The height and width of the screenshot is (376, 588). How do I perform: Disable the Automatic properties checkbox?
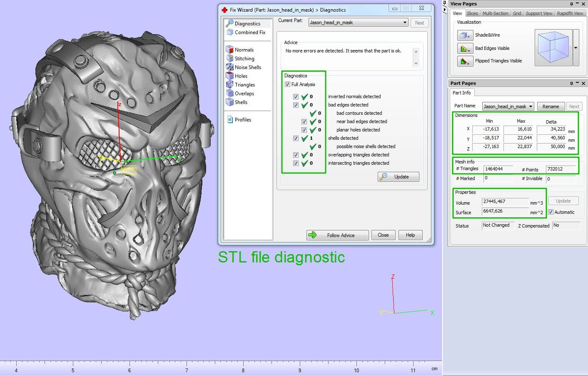pos(551,212)
